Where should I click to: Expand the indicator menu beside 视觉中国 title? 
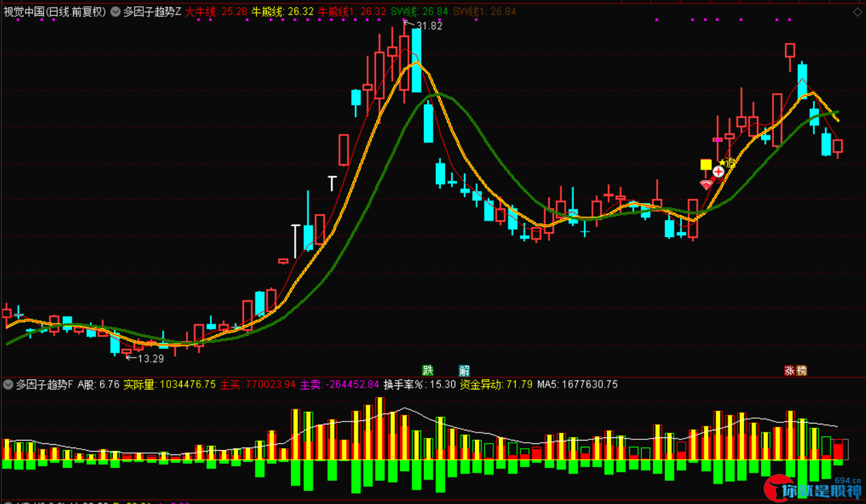pyautogui.click(x=114, y=12)
